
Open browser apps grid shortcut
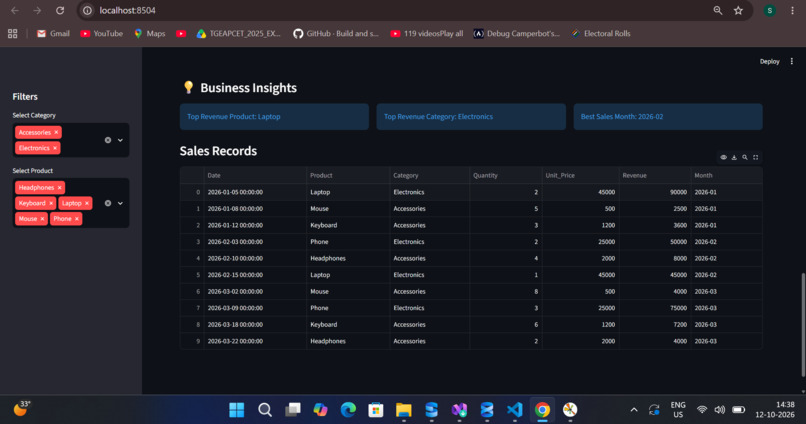(x=12, y=33)
